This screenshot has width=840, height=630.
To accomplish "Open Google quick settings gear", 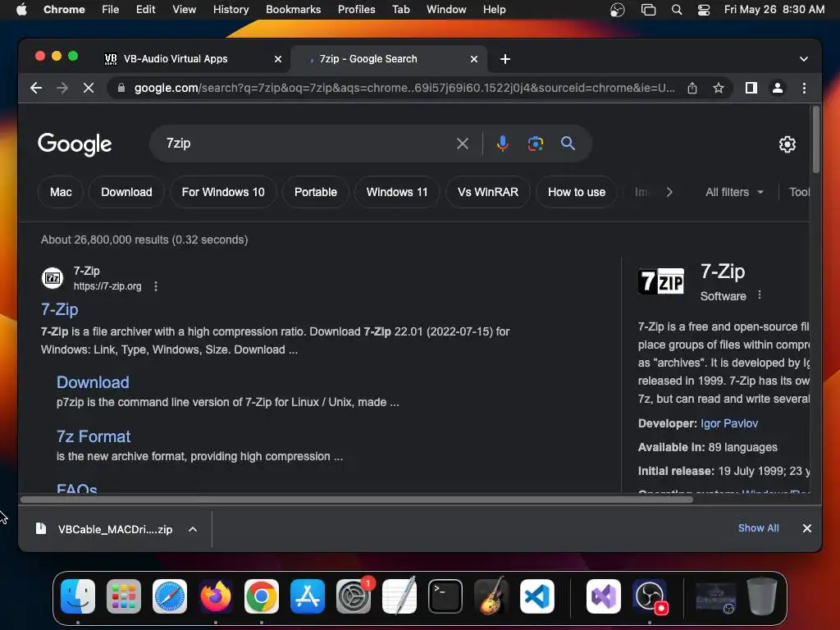I will [x=787, y=144].
